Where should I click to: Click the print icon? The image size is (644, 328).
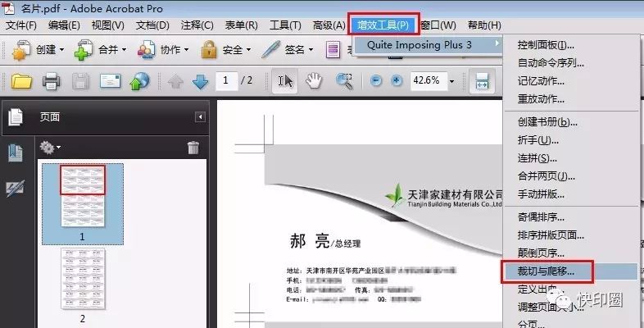pyautogui.click(x=52, y=81)
